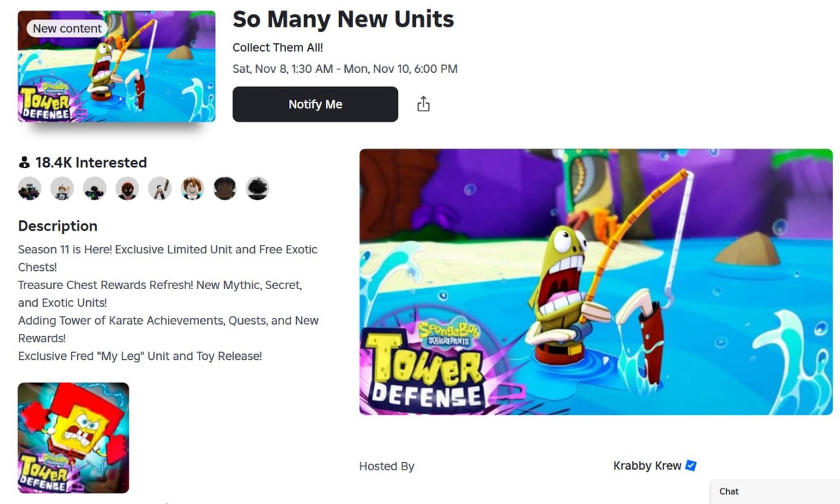Click the large Fred My Leg banner image
This screenshot has height=504, width=840.
tap(596, 281)
